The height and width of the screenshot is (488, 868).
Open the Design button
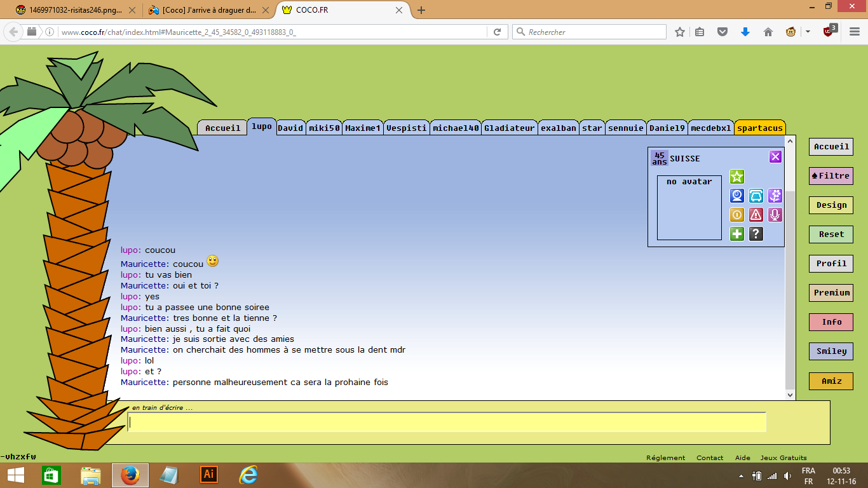831,205
